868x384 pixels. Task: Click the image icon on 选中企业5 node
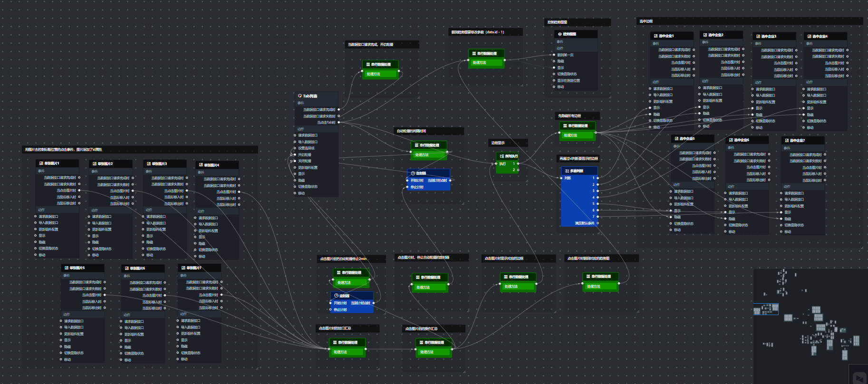[676, 138]
